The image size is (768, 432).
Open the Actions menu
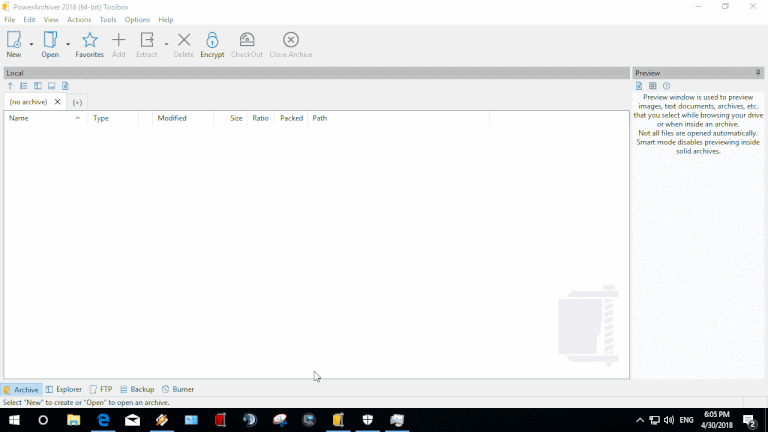pyautogui.click(x=79, y=20)
